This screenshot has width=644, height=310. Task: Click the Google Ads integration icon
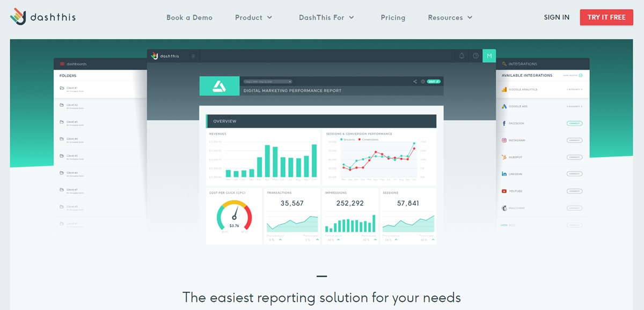click(504, 107)
